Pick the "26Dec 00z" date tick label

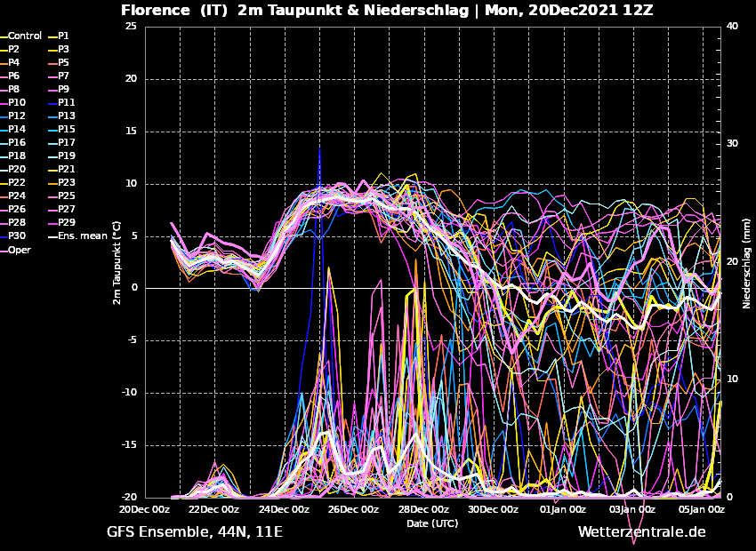coord(355,509)
